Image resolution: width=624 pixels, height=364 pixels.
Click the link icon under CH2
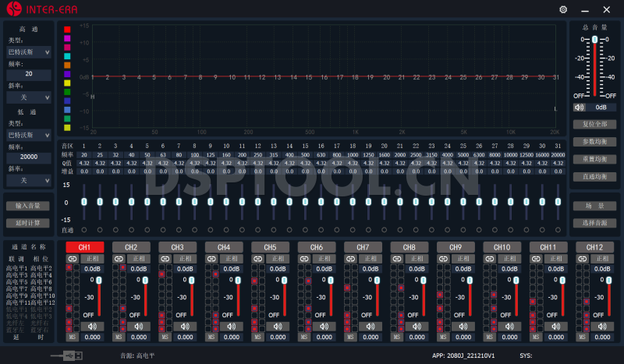[119, 258]
